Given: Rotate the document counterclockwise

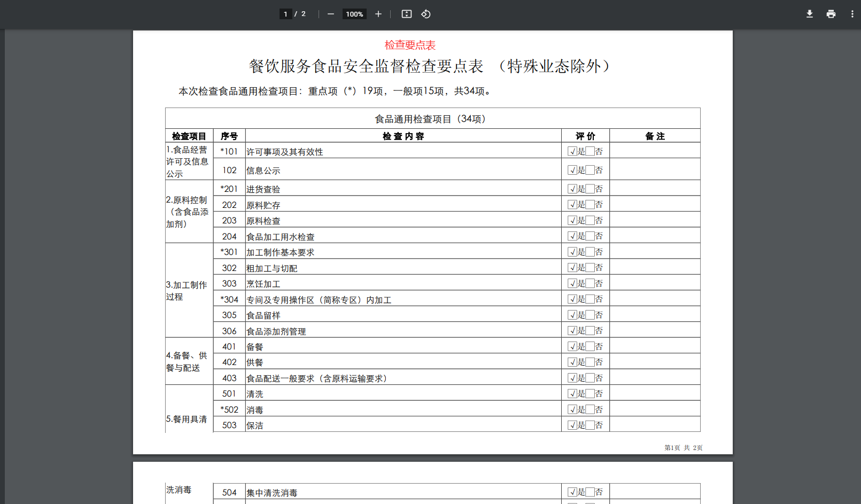Looking at the screenshot, I should (425, 14).
